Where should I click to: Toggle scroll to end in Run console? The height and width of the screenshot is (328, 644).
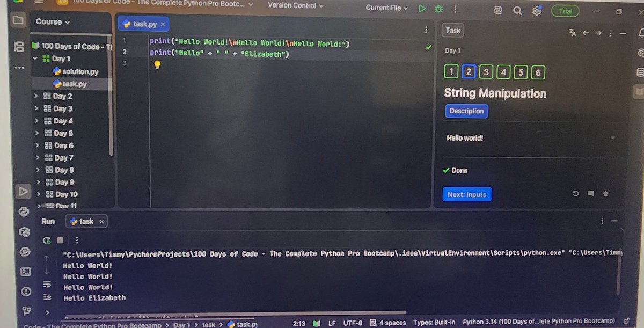point(47,297)
